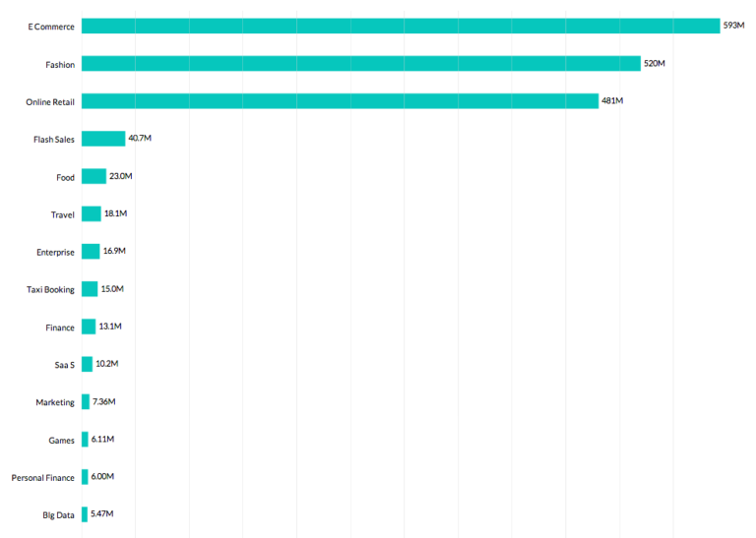756x538 pixels.
Task: Select the 5.47M data label
Action: pos(102,514)
